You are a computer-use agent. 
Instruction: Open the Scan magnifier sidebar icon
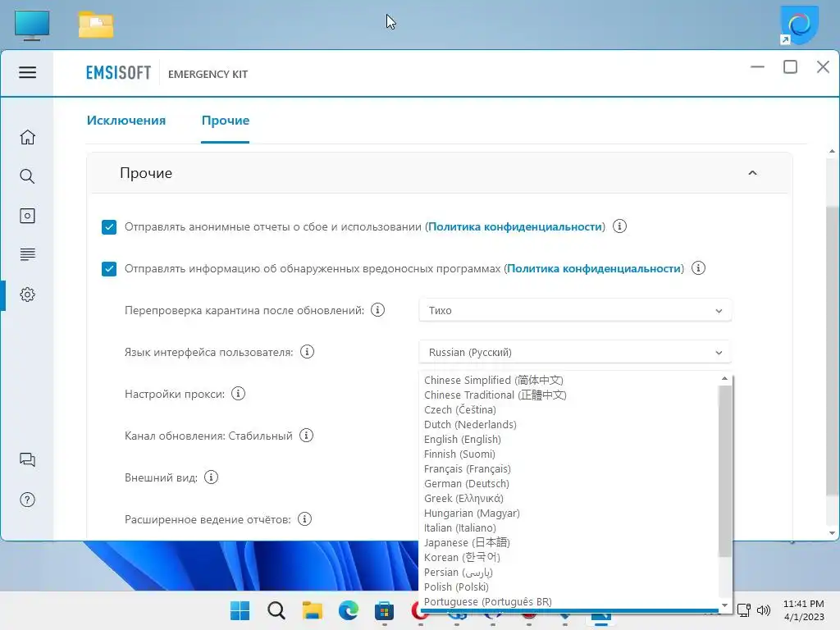coord(27,176)
